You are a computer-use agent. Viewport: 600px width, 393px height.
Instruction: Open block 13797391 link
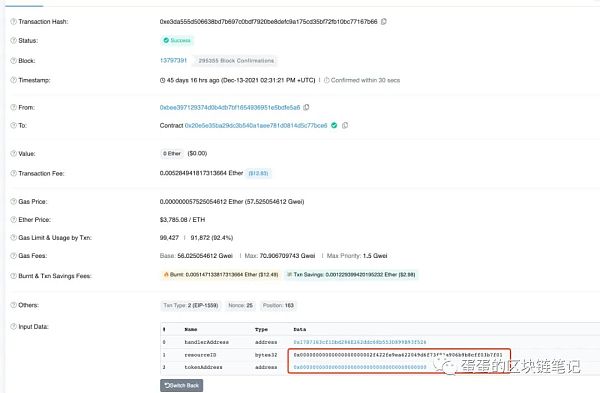[x=173, y=60]
